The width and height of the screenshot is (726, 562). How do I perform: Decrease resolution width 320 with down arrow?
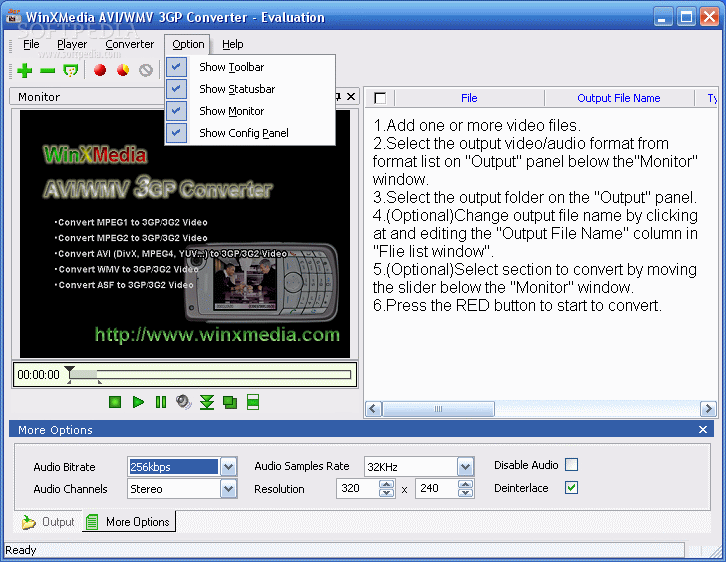tap(387, 493)
